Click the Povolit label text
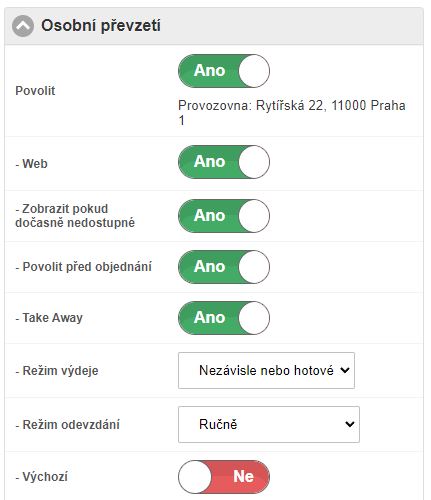 point(35,91)
